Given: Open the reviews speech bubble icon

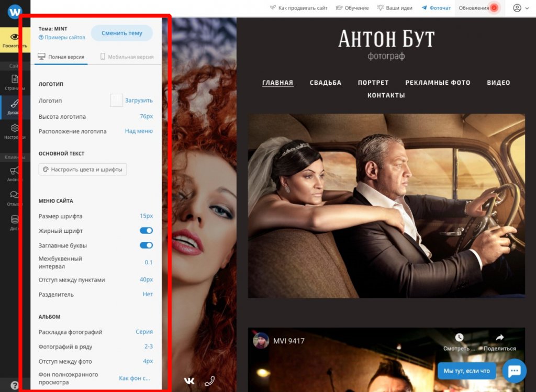Looking at the screenshot, I should tap(14, 195).
